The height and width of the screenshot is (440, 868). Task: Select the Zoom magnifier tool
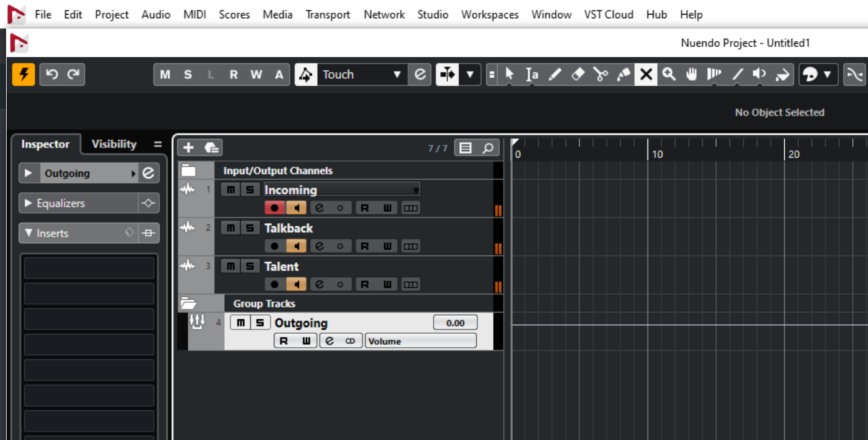click(669, 75)
